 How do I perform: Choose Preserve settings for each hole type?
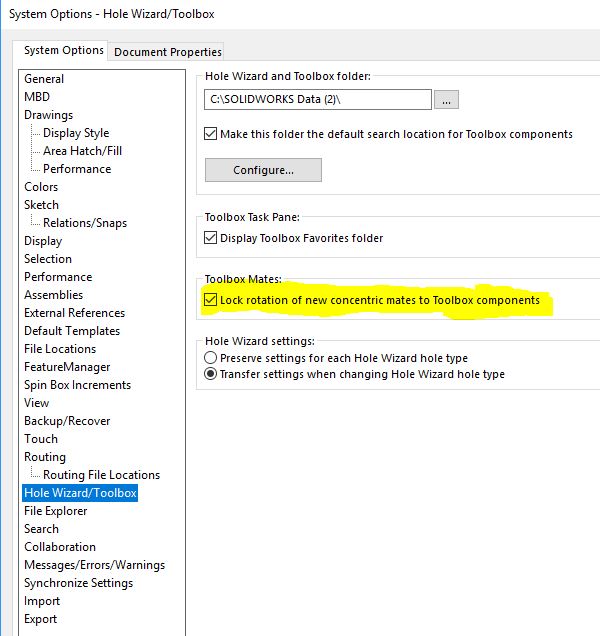point(210,358)
